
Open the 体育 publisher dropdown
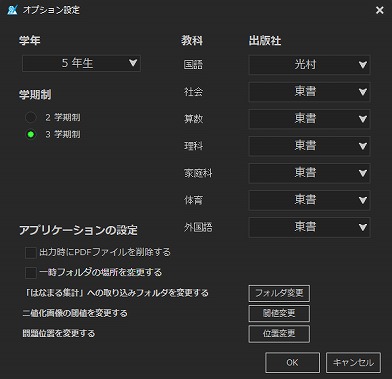(309, 200)
